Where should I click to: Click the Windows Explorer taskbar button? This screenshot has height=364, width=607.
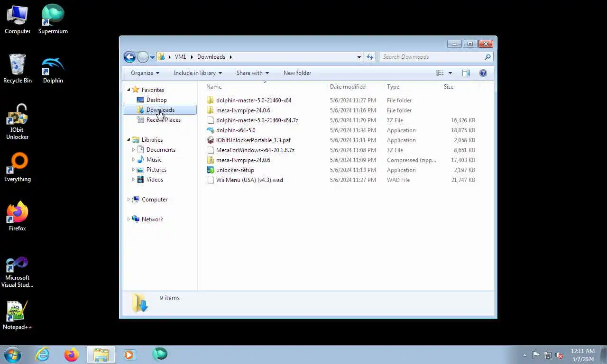[101, 355]
